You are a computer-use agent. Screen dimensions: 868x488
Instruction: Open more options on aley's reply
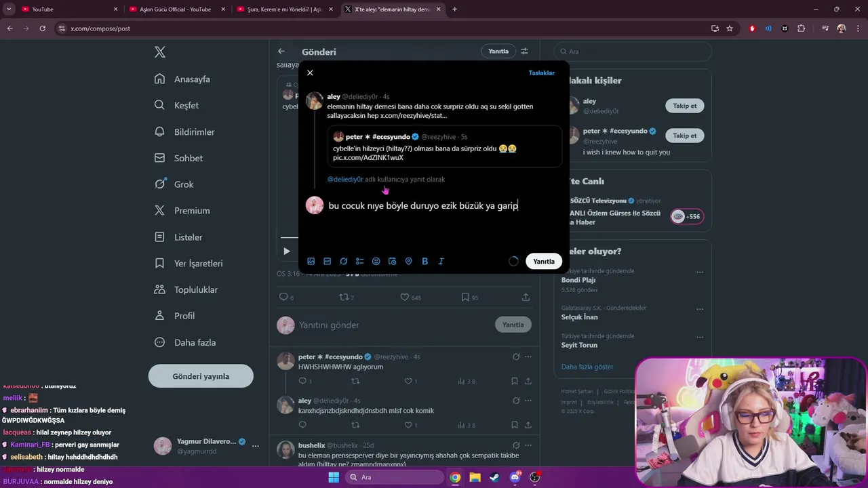click(528, 401)
